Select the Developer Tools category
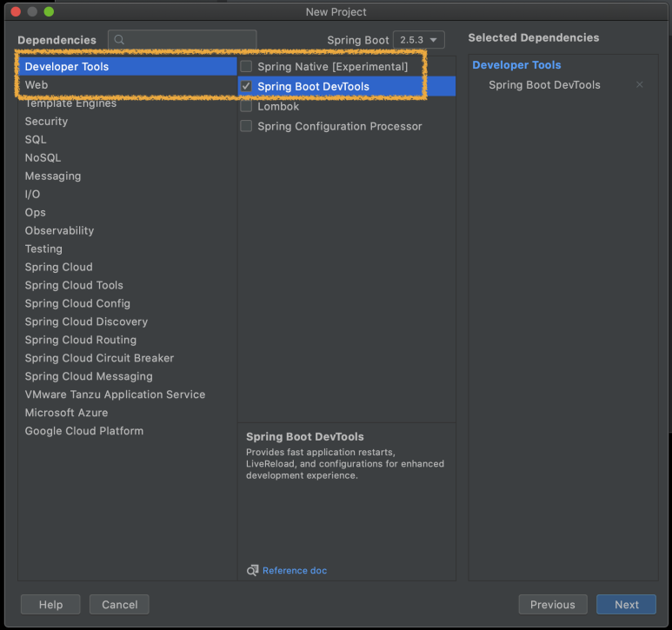Screen dimensions: 672x630 point(127,66)
